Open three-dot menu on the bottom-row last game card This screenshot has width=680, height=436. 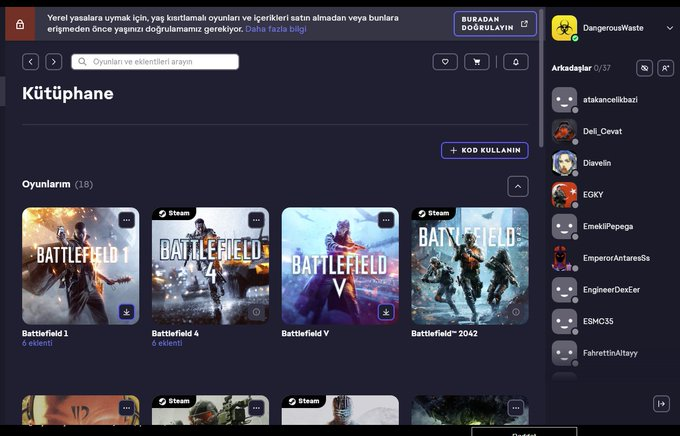click(516, 408)
